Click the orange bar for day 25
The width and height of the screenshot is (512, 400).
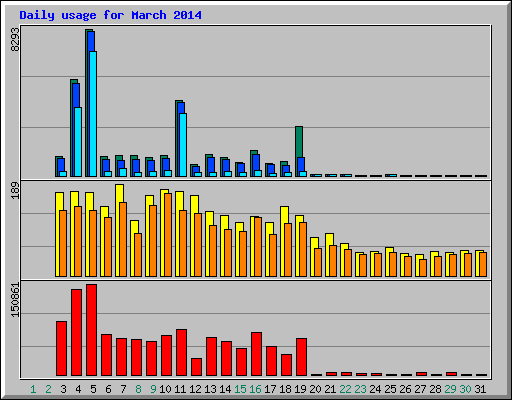click(x=393, y=265)
